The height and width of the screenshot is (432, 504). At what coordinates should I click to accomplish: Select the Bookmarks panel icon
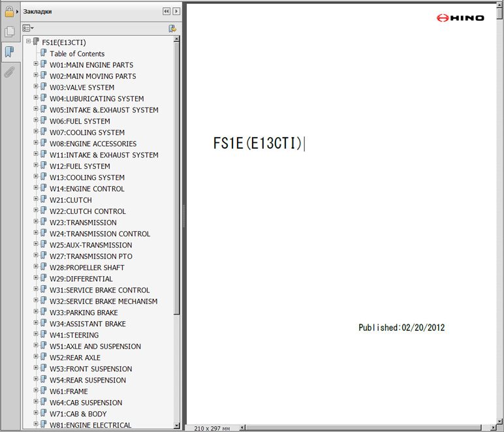click(9, 52)
